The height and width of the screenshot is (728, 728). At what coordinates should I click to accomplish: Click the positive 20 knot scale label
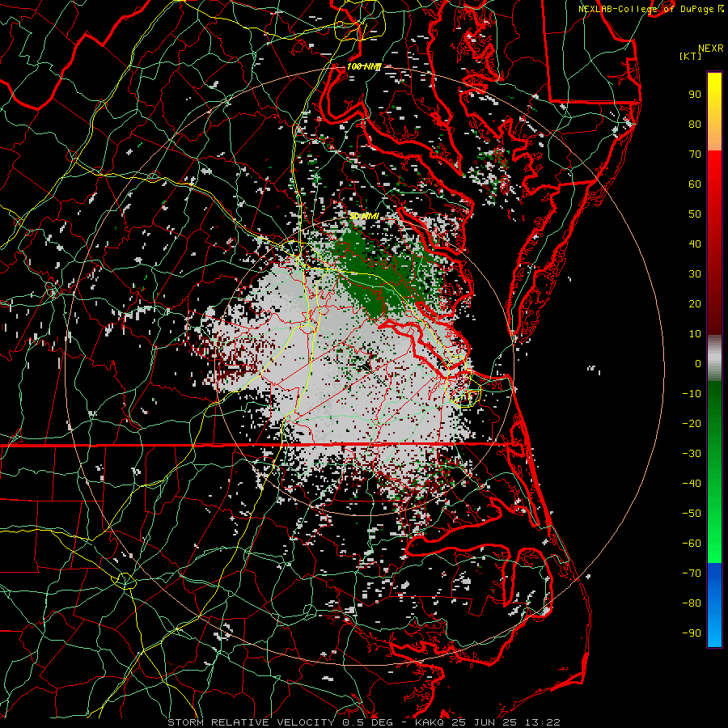(695, 304)
